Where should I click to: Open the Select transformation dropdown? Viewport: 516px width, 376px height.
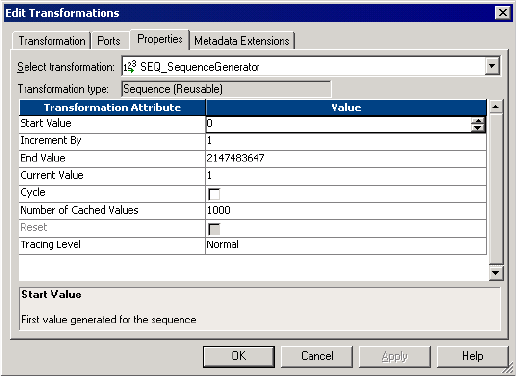click(x=492, y=66)
